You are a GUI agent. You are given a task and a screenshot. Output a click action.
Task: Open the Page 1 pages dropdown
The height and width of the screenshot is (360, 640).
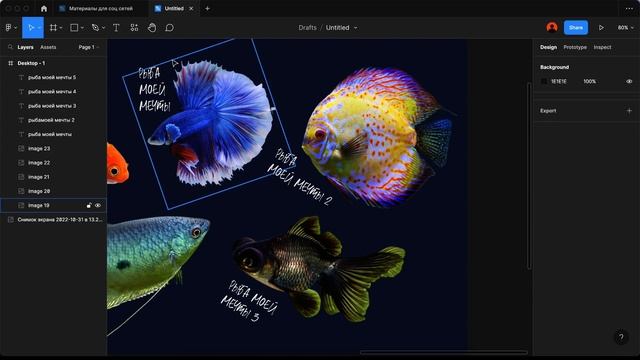[x=89, y=47]
